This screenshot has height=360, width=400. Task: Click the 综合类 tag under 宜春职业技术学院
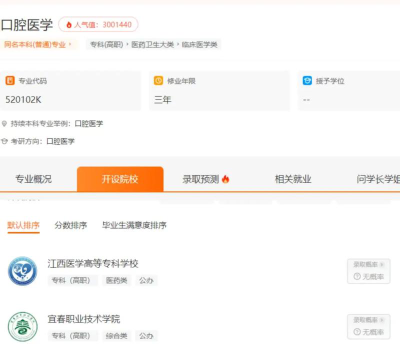117,336
